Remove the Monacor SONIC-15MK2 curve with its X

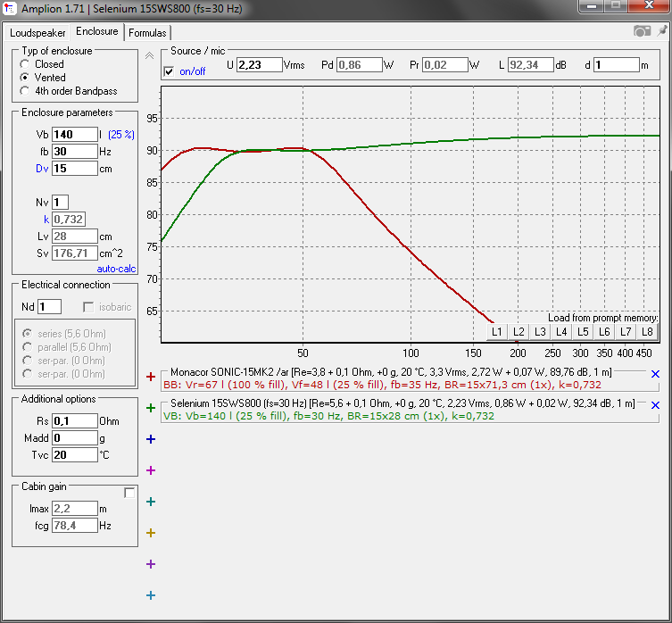pyautogui.click(x=655, y=374)
